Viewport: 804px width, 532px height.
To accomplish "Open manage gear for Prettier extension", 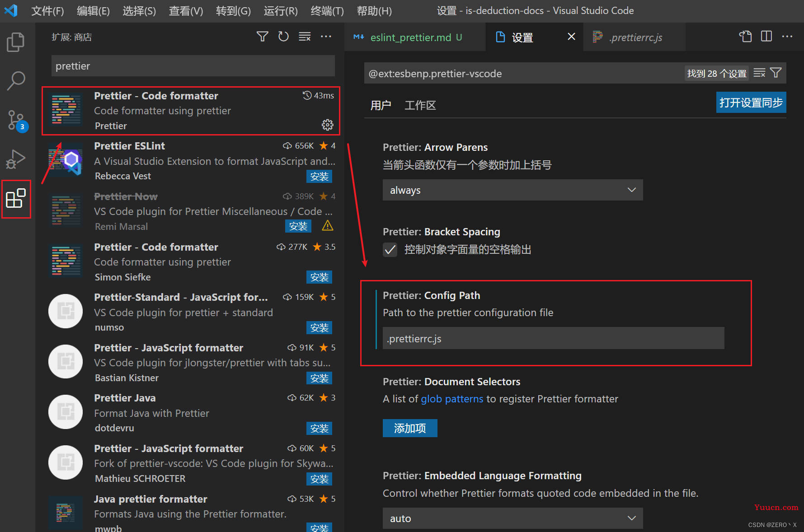I will 328,125.
